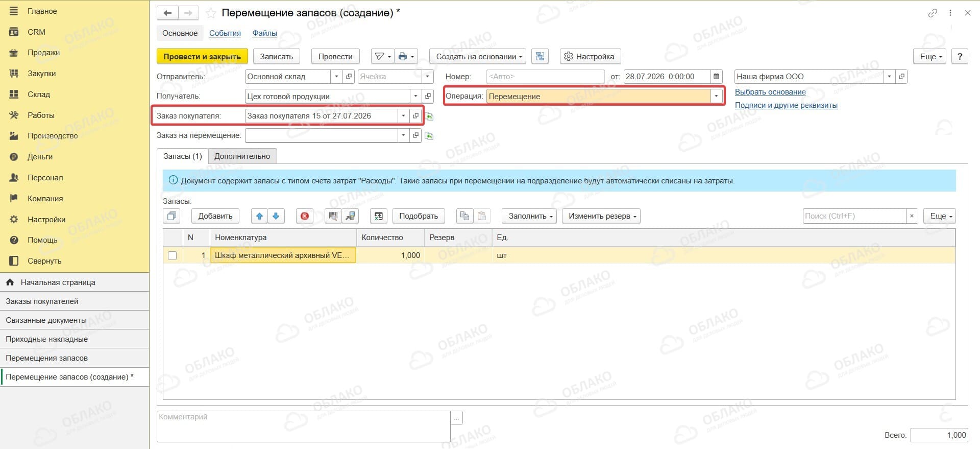Open the Наша фирма ООО organization card
The image size is (980, 449).
pyautogui.click(x=901, y=77)
